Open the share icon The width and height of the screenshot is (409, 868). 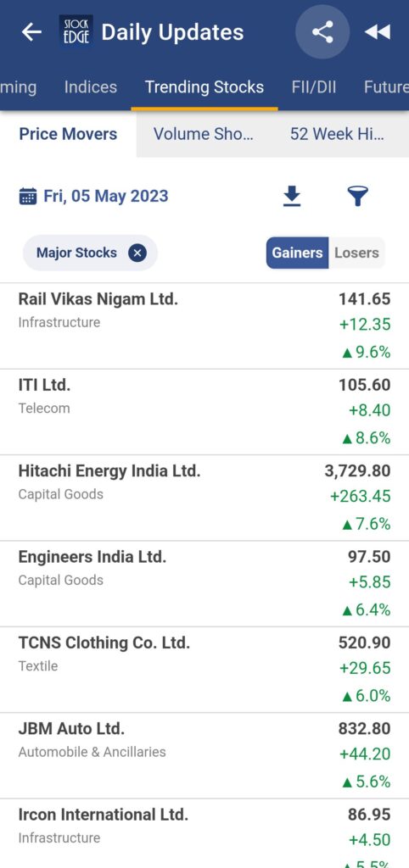click(x=322, y=32)
